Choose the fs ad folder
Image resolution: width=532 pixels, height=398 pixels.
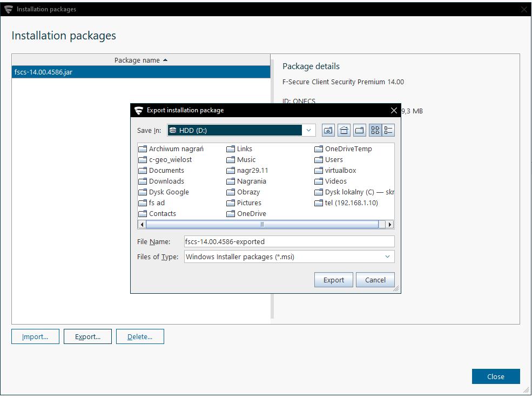152,203
